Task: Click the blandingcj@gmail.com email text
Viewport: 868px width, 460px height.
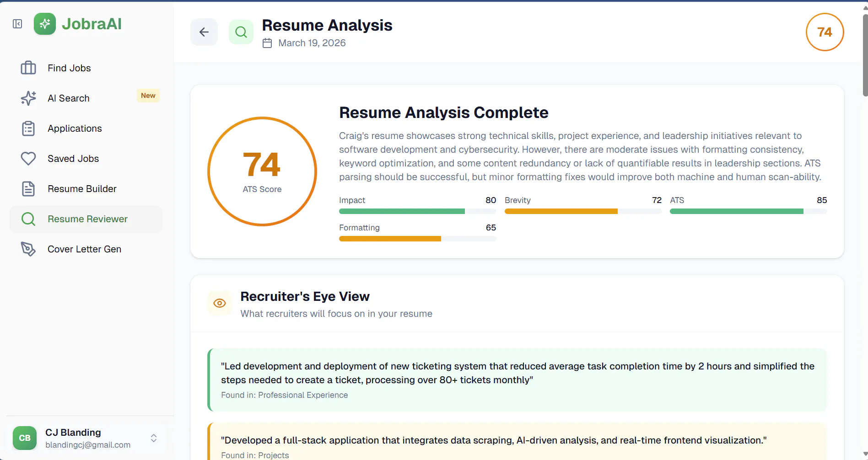Action: (x=88, y=445)
